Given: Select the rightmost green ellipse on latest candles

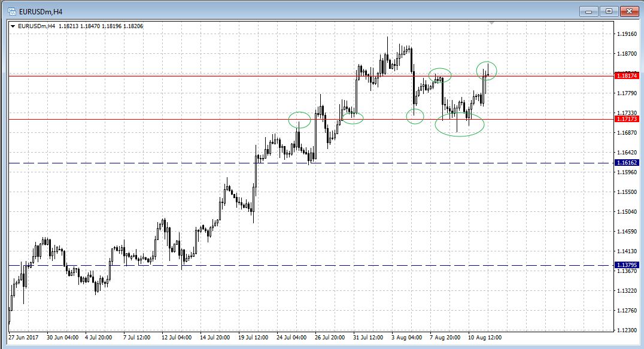Looking at the screenshot, I should tap(487, 71).
